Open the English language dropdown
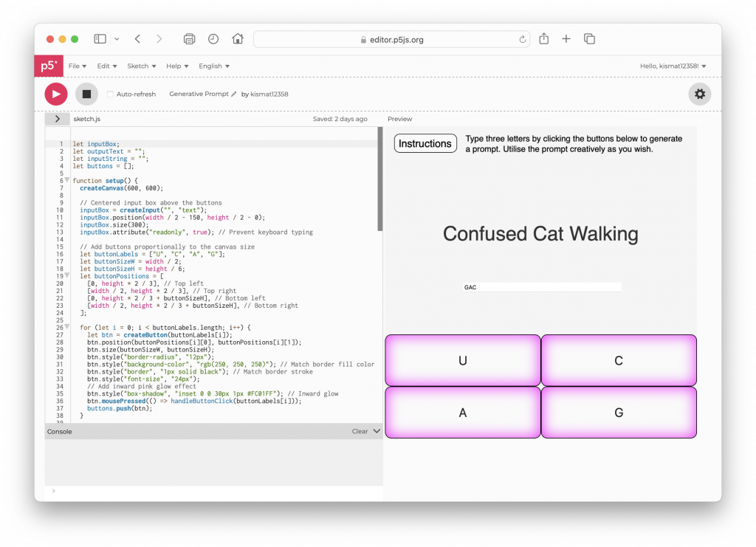 tap(213, 66)
